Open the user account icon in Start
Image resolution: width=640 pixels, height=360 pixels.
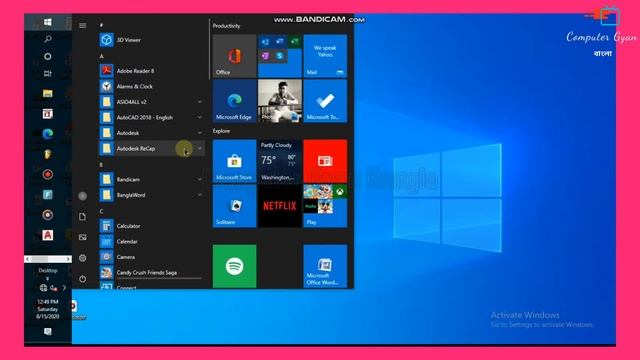82,196
